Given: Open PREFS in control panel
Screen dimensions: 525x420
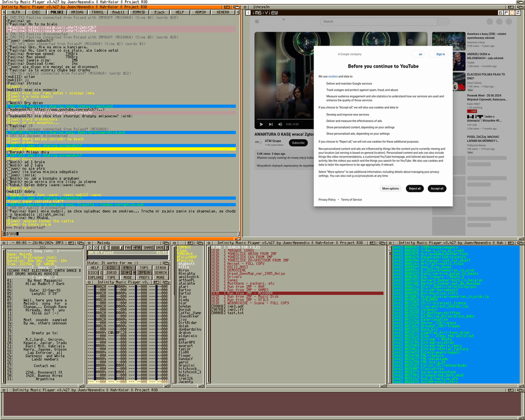Looking at the screenshot, I should pyautogui.click(x=144, y=278).
